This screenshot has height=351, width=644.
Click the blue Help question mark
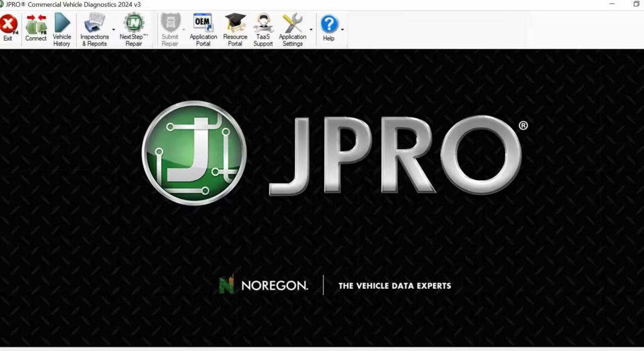coord(329,24)
